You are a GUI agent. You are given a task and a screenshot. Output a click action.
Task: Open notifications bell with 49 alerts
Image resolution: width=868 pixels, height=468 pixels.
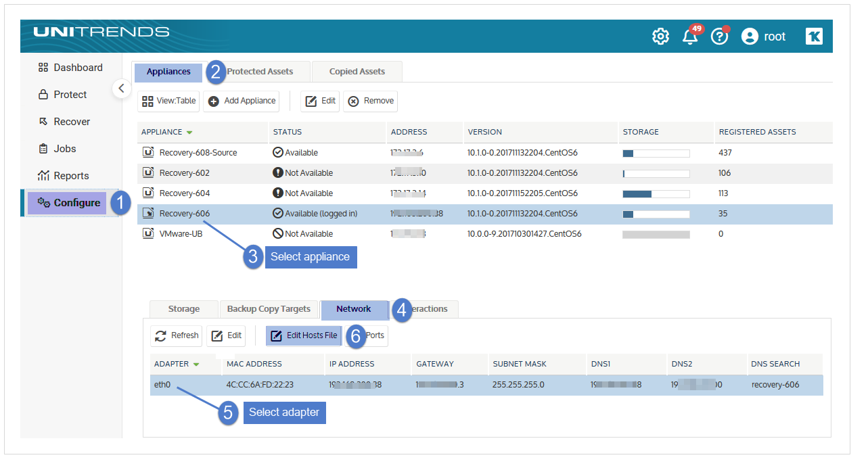[x=691, y=35]
